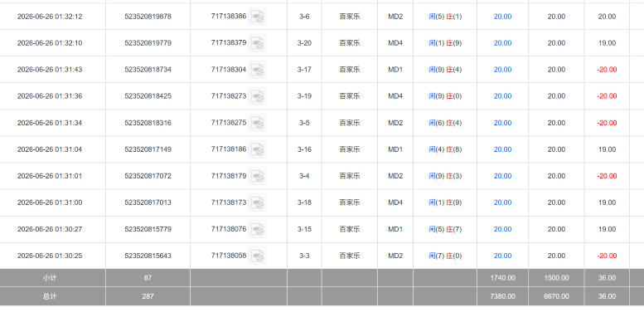Click timestamp 2026-06-26 01:31:04
644x317 pixels.
tap(50, 149)
